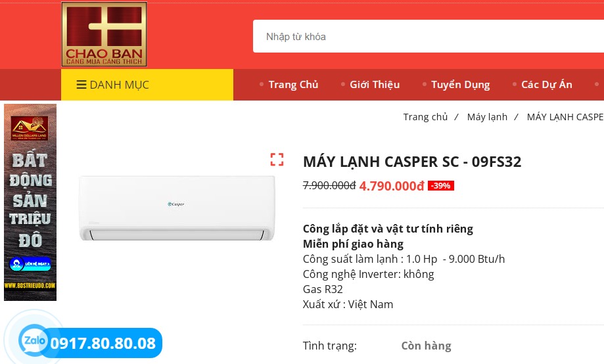604x364 pixels.
Task: Click the fullscreen expand icon on product image
Action: coord(277,160)
